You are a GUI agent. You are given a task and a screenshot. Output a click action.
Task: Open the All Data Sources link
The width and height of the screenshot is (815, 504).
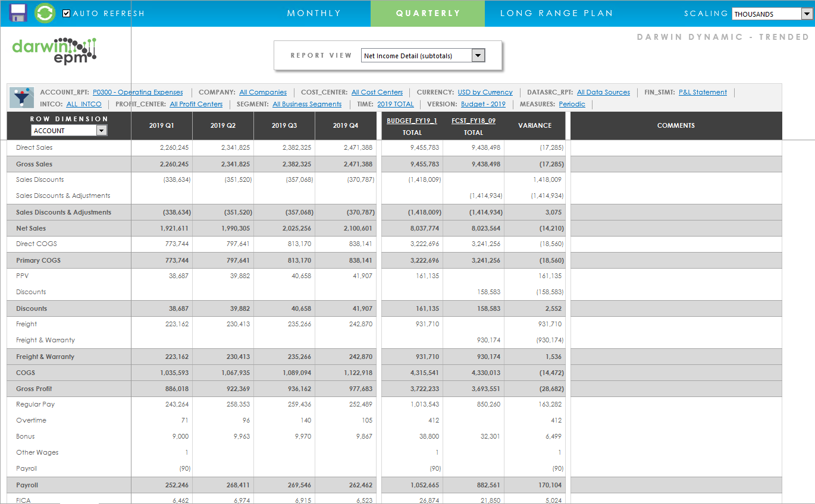603,93
